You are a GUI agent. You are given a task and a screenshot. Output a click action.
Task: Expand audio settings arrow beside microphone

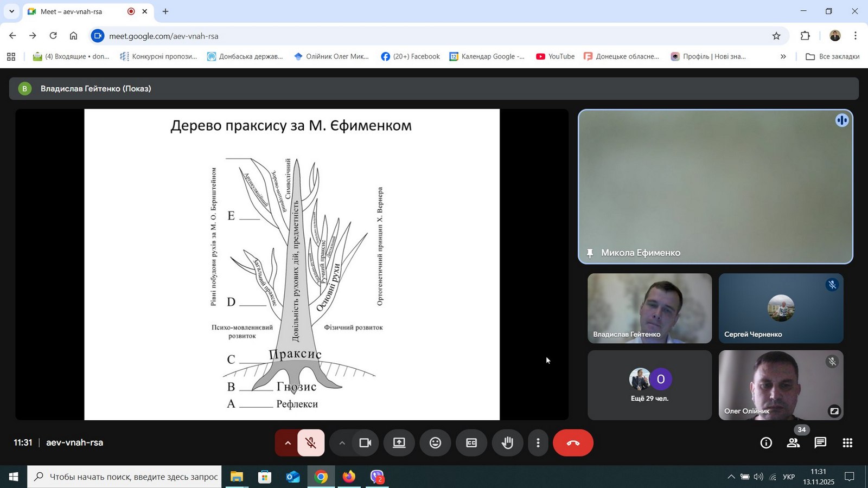[288, 443]
